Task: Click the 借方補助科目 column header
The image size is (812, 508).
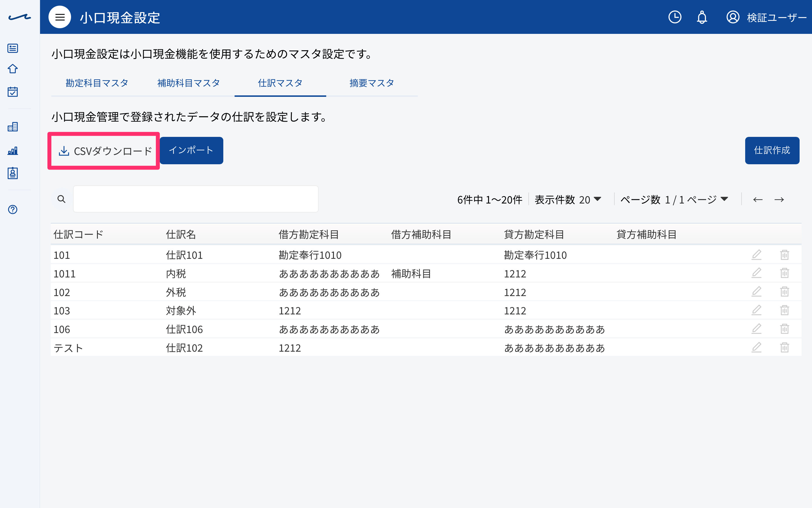Action: [422, 234]
